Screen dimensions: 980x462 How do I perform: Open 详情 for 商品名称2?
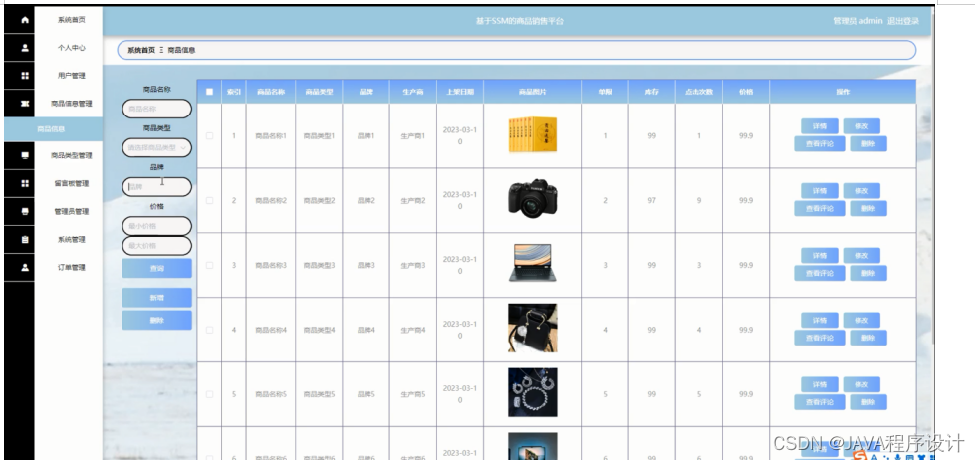[820, 191]
